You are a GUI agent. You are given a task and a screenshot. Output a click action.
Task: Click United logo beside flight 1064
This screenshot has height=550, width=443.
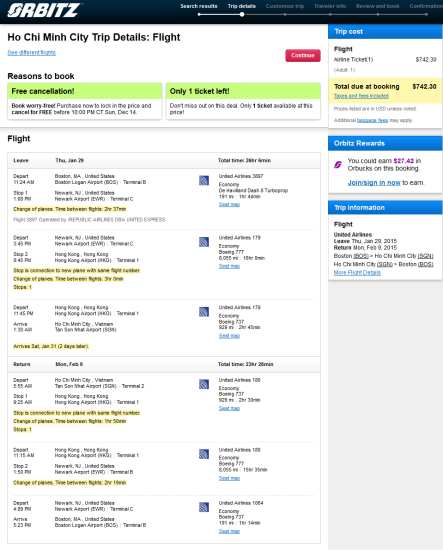[x=204, y=507]
